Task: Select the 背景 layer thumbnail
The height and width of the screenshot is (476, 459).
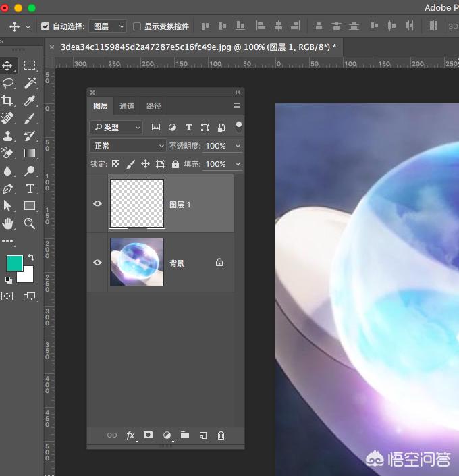Action: click(x=137, y=262)
